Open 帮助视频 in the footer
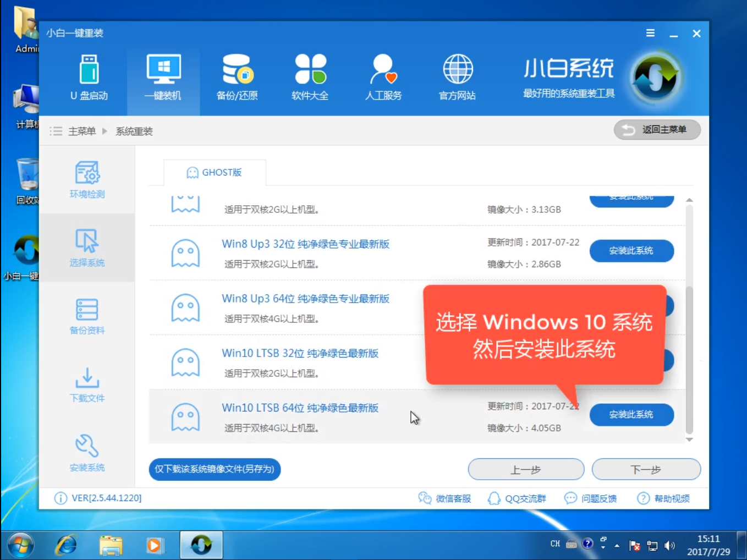The width and height of the screenshot is (747, 560). tap(663, 498)
